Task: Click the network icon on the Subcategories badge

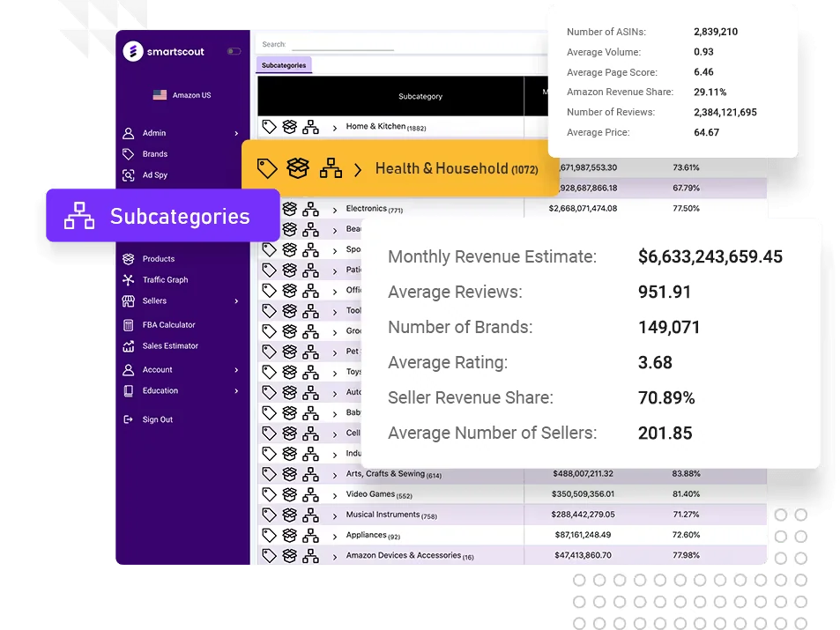Action: click(79, 214)
